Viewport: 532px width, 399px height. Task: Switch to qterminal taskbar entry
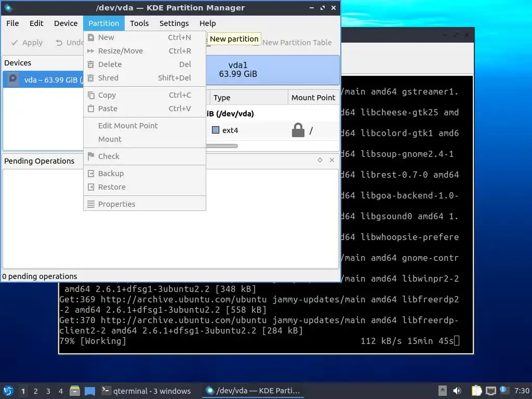tap(147, 391)
